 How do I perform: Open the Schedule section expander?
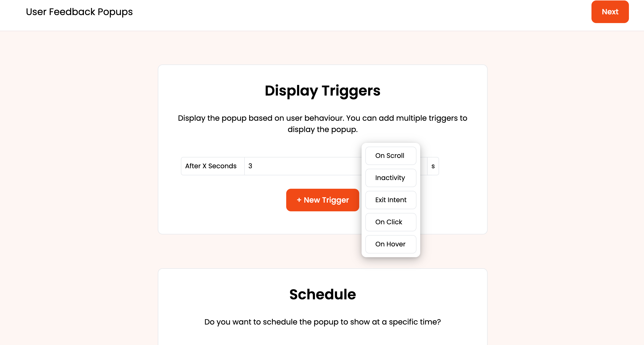click(x=322, y=294)
